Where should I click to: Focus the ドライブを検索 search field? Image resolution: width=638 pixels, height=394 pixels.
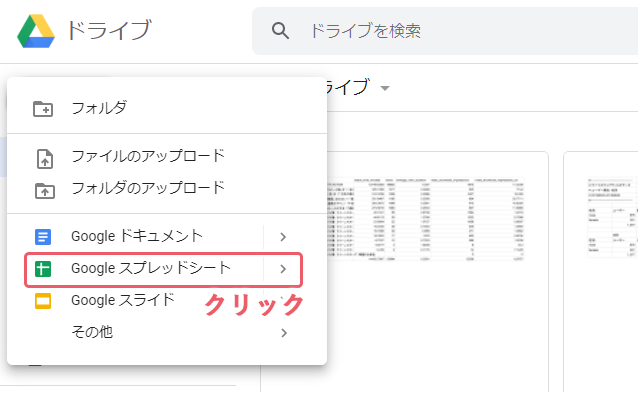(445, 31)
